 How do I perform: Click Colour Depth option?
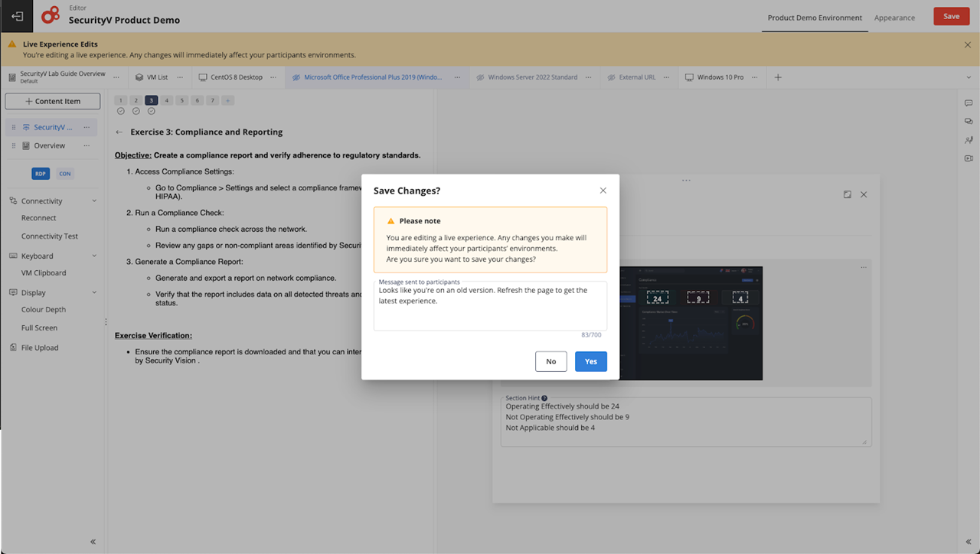[x=44, y=310]
